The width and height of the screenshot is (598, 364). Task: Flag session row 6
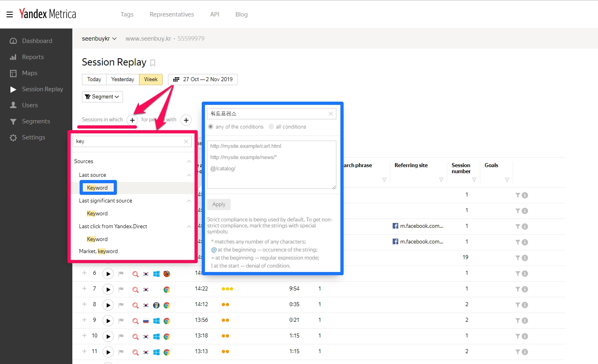click(121, 274)
